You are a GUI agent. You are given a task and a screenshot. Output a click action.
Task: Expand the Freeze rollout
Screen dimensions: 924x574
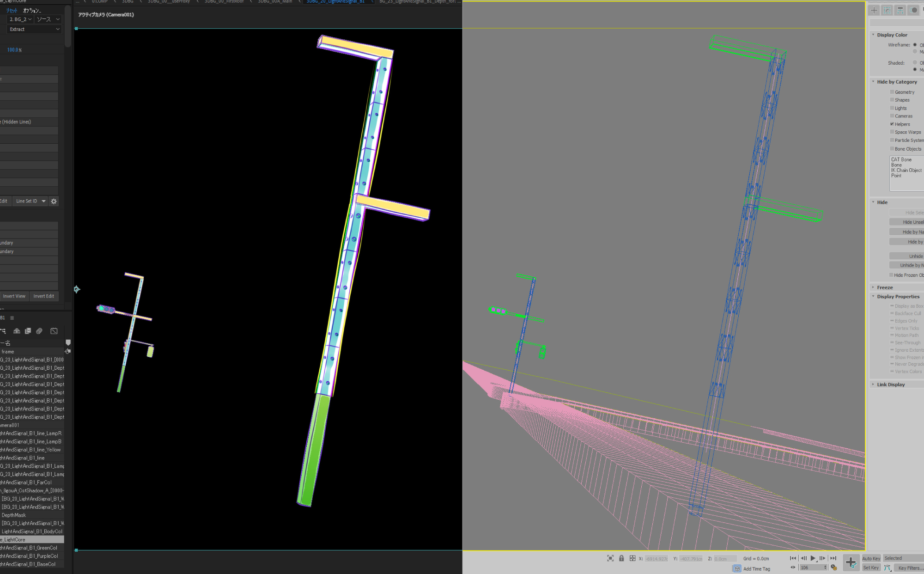885,287
